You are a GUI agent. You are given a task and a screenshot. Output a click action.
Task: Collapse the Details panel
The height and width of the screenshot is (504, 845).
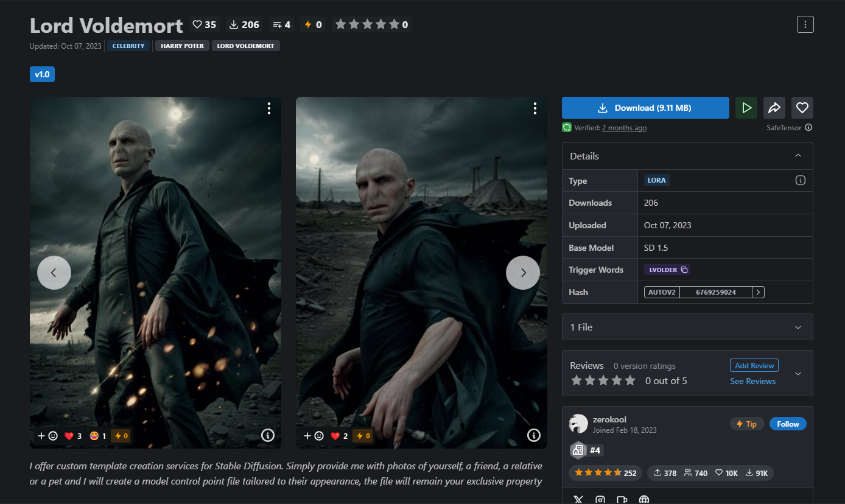pos(798,156)
